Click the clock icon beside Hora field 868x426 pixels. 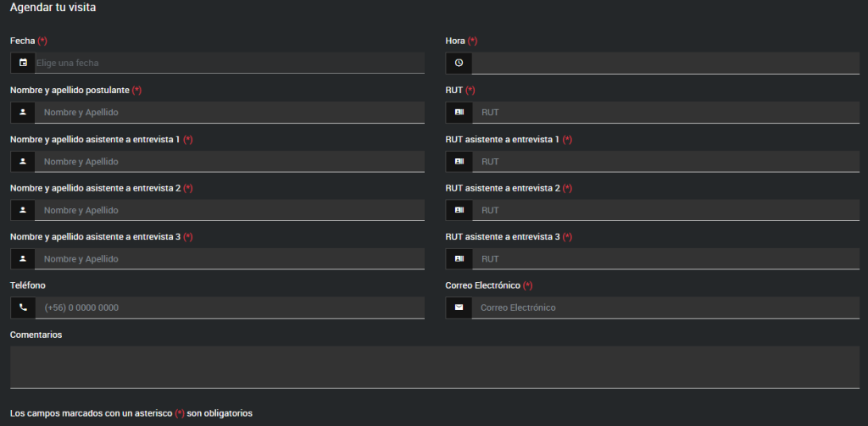[x=459, y=63]
